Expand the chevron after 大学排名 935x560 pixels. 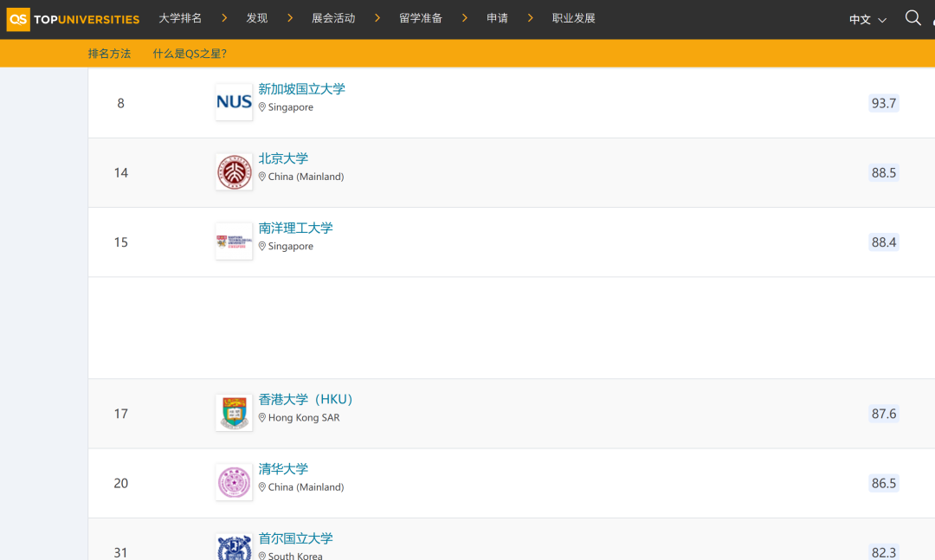(x=224, y=18)
